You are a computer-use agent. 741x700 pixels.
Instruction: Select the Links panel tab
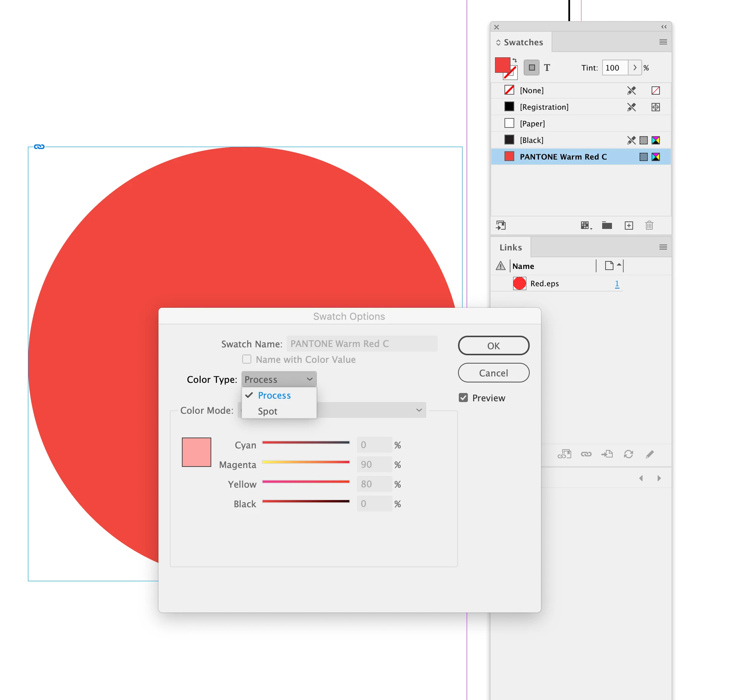pos(510,247)
